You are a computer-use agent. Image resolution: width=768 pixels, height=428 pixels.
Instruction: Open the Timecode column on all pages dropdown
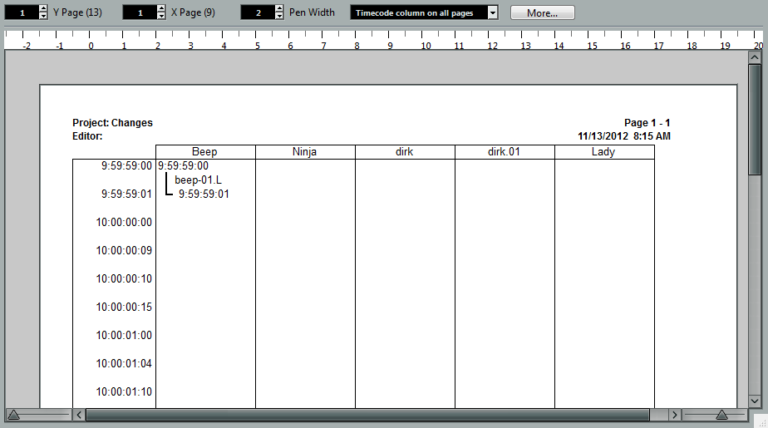[492, 13]
